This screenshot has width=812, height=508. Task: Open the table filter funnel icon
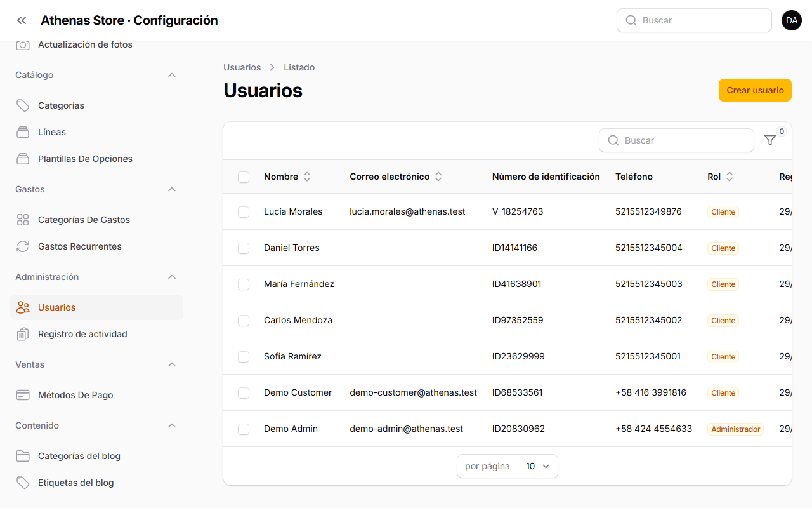click(770, 140)
